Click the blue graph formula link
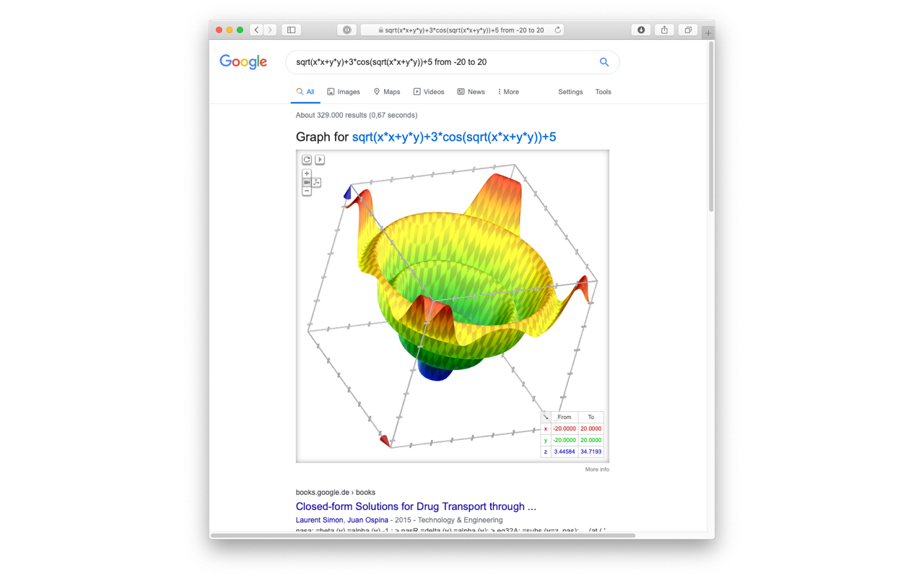Viewport: 924px width, 578px height. tap(454, 137)
